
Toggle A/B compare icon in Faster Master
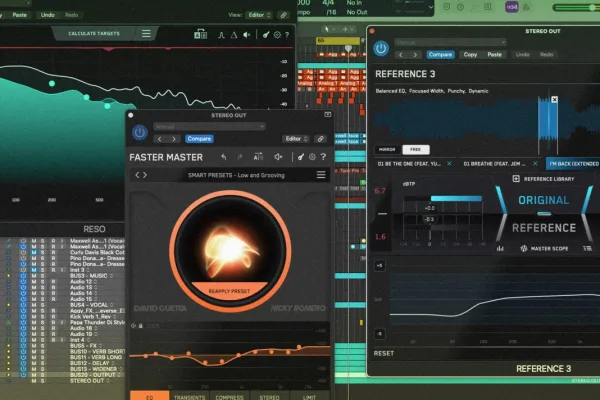(258, 157)
